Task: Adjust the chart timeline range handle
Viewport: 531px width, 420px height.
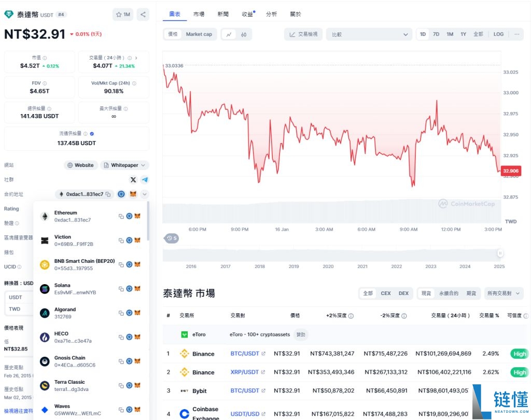Action: click(500, 254)
